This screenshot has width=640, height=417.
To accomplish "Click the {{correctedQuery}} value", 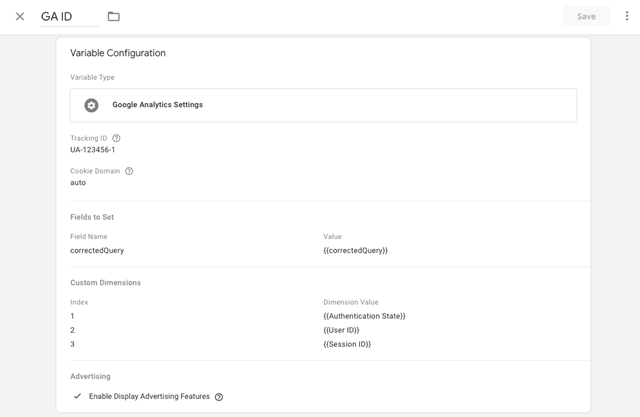I will coord(356,251).
